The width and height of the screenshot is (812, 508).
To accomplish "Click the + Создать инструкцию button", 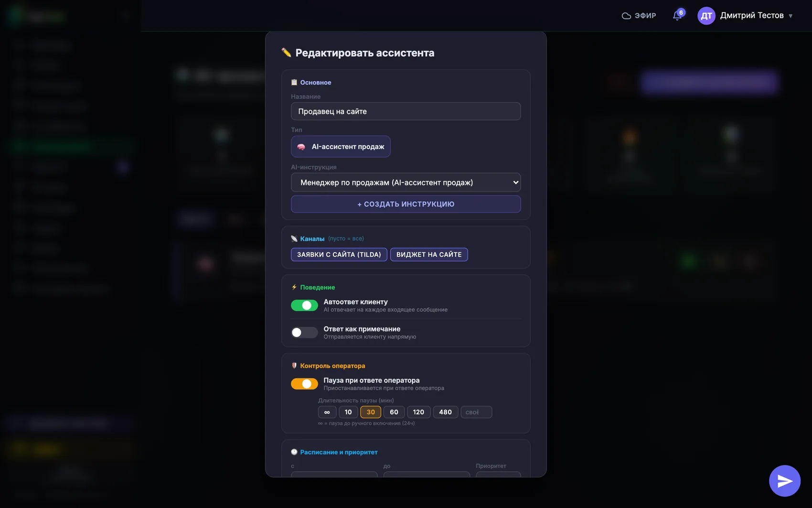I will (406, 204).
